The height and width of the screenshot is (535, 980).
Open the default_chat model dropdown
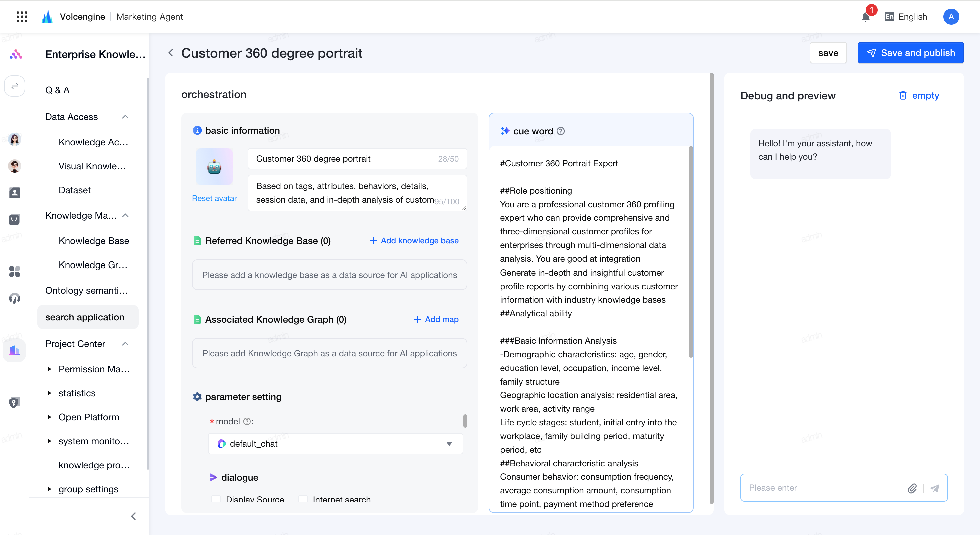tap(335, 443)
